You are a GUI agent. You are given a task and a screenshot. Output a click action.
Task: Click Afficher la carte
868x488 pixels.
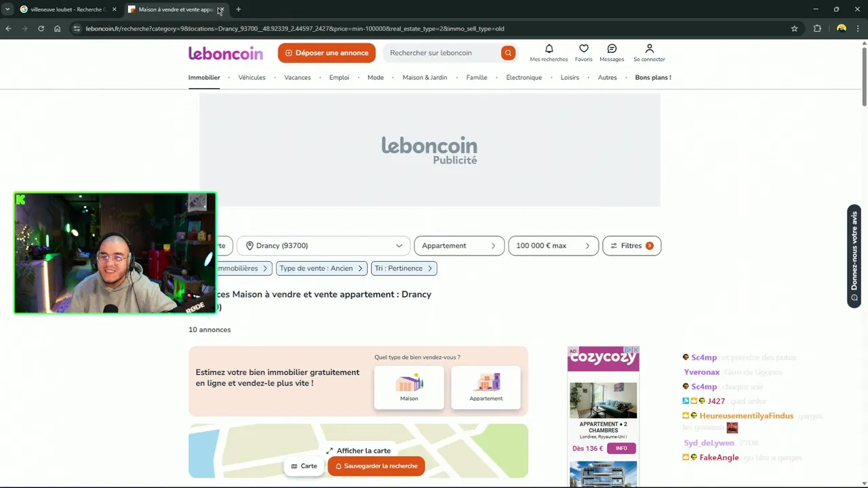point(358,451)
